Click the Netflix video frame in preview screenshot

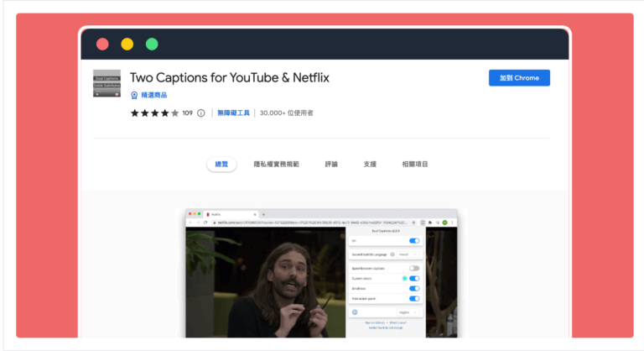pyautogui.click(x=265, y=282)
